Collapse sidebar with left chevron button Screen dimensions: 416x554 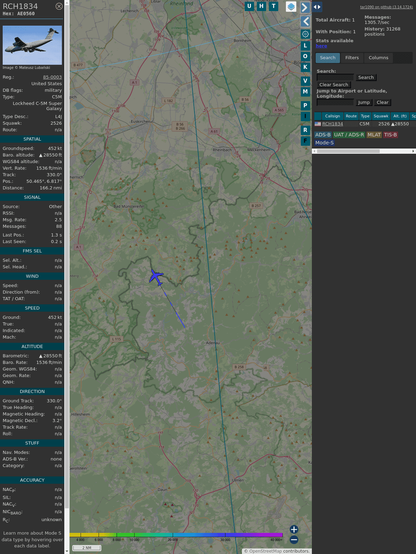(305, 21)
